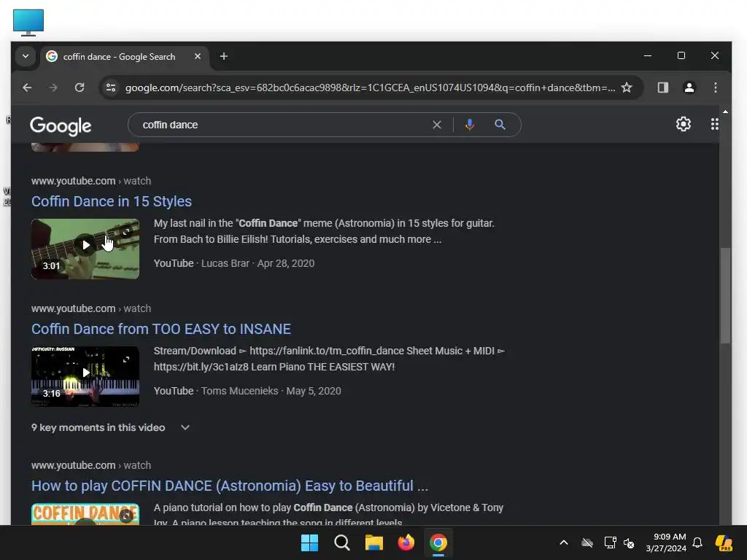Click the muted volume tray icon

[x=629, y=542]
